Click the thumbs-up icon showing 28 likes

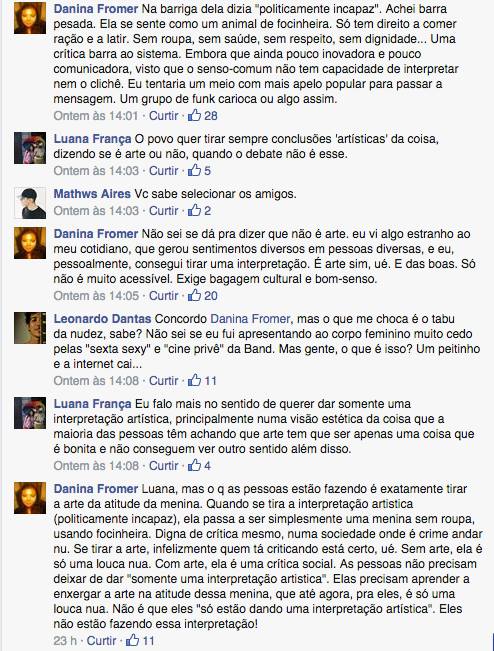click(194, 115)
